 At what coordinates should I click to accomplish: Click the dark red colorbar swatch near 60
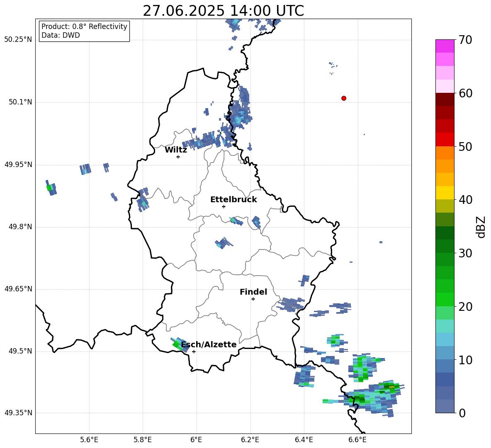click(445, 99)
